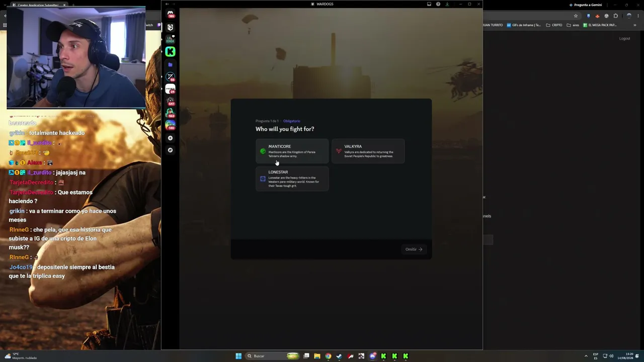
Task: Open the Chrome three-dot menu
Action: 637,16
